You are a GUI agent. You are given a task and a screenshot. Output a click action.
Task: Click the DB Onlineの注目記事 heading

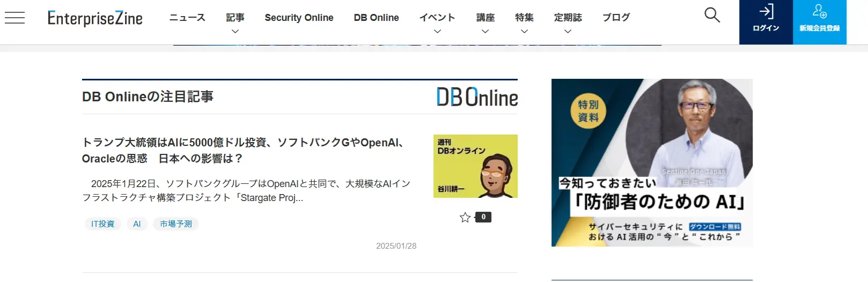148,97
